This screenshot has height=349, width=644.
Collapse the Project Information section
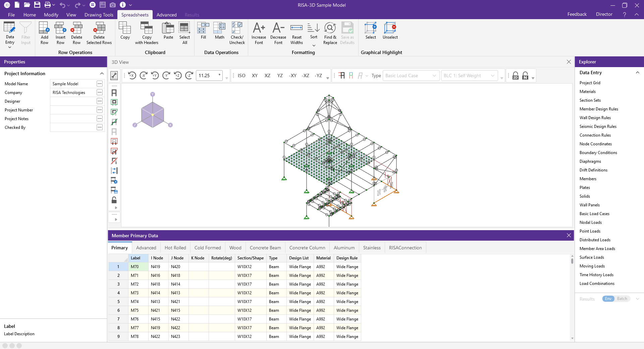click(x=102, y=73)
